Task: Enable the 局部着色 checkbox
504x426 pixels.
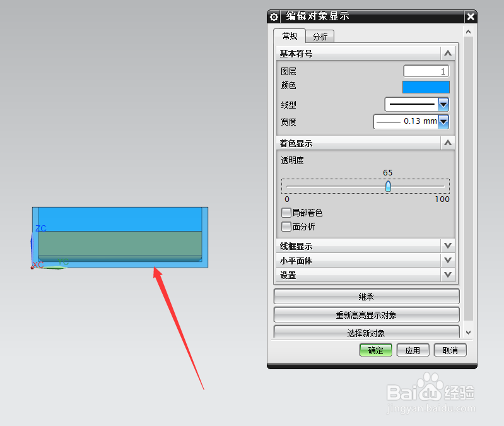Action: pyautogui.click(x=286, y=213)
